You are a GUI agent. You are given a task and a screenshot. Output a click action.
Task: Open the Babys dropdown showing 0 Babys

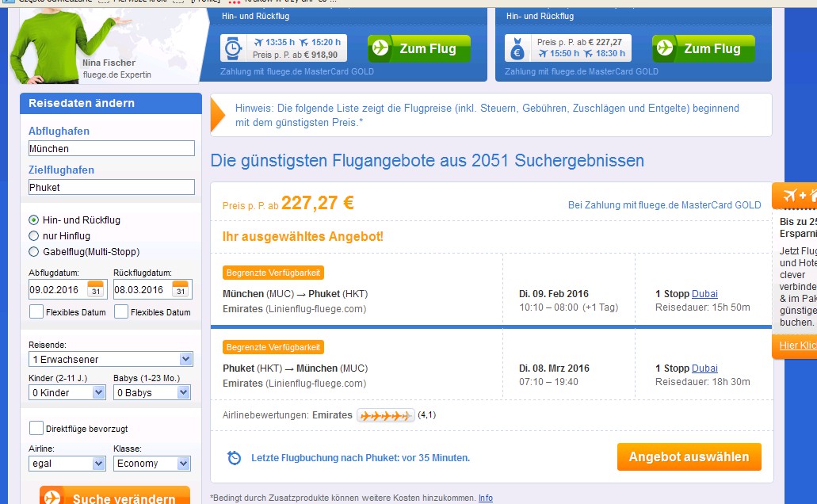152,392
